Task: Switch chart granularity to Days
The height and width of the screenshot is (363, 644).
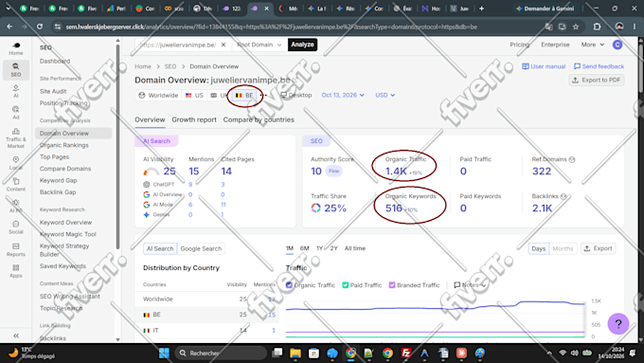Action: coord(539,248)
